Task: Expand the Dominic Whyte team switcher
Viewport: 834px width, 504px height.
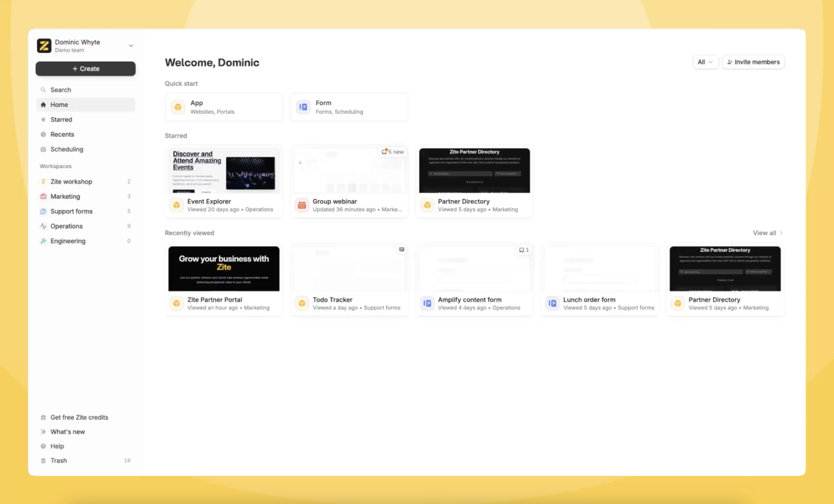Action: click(131, 45)
